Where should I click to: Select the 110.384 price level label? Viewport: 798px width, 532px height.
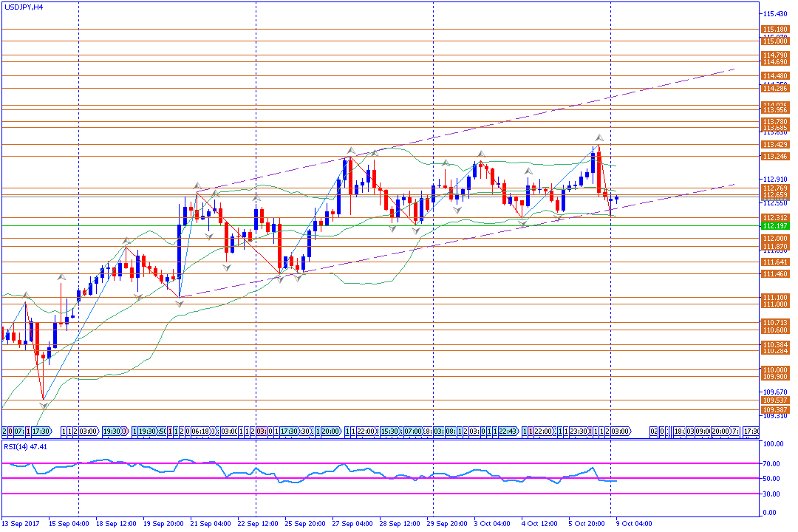pos(775,344)
